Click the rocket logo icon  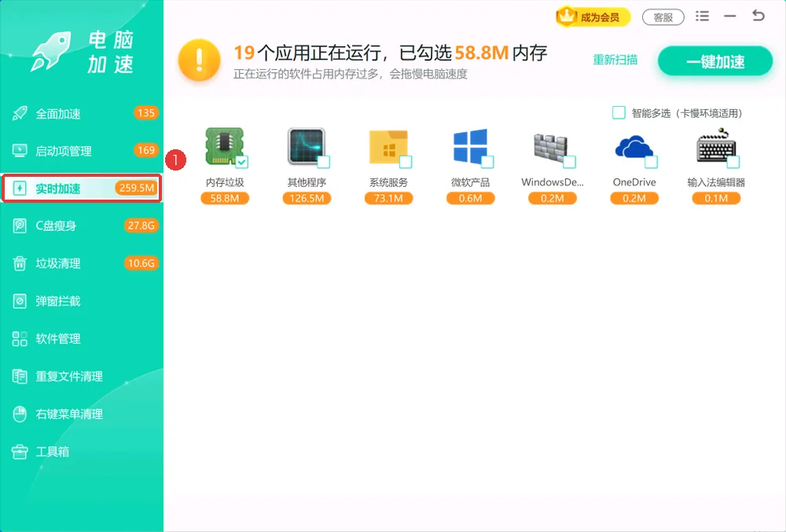[50, 52]
